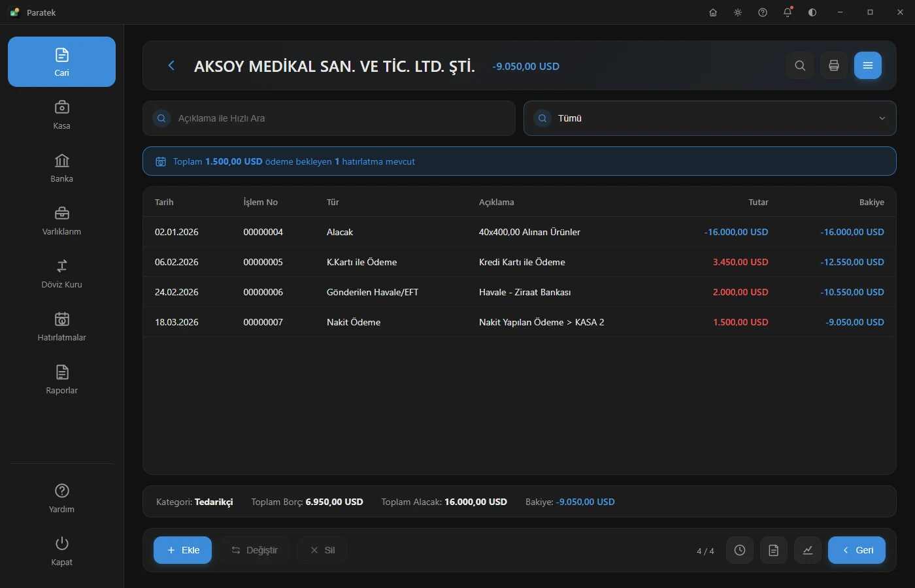Select the Kredi Kartı ile Ödeme description
This screenshot has height=588, width=915.
pos(522,262)
